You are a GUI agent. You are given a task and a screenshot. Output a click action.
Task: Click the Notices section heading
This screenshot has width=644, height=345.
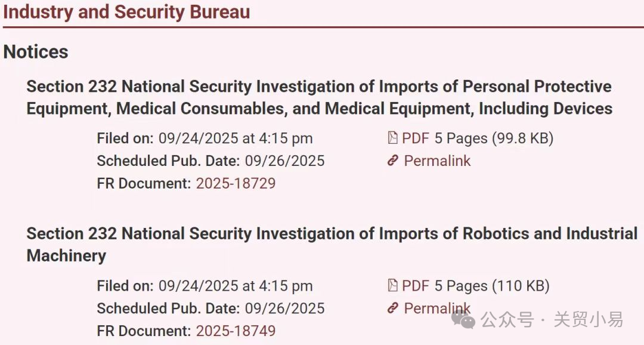tap(36, 52)
